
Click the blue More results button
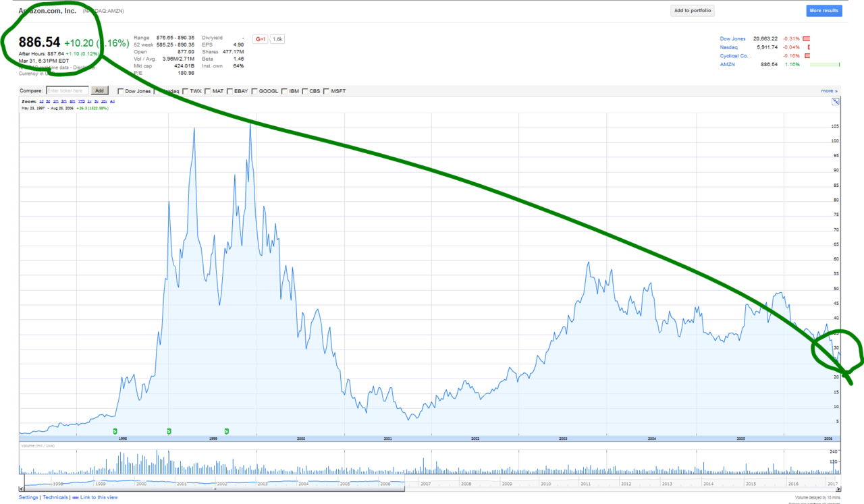(824, 11)
